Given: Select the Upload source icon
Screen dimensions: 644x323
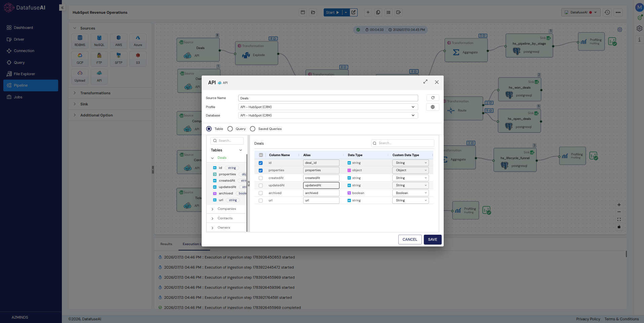Looking at the screenshot, I should (x=80, y=76).
